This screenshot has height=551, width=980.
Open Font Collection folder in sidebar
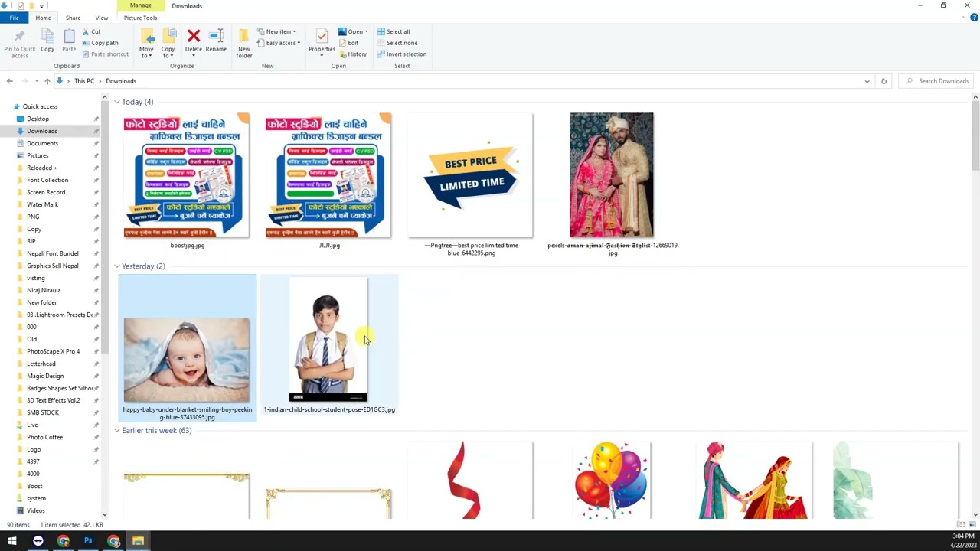[x=47, y=180]
